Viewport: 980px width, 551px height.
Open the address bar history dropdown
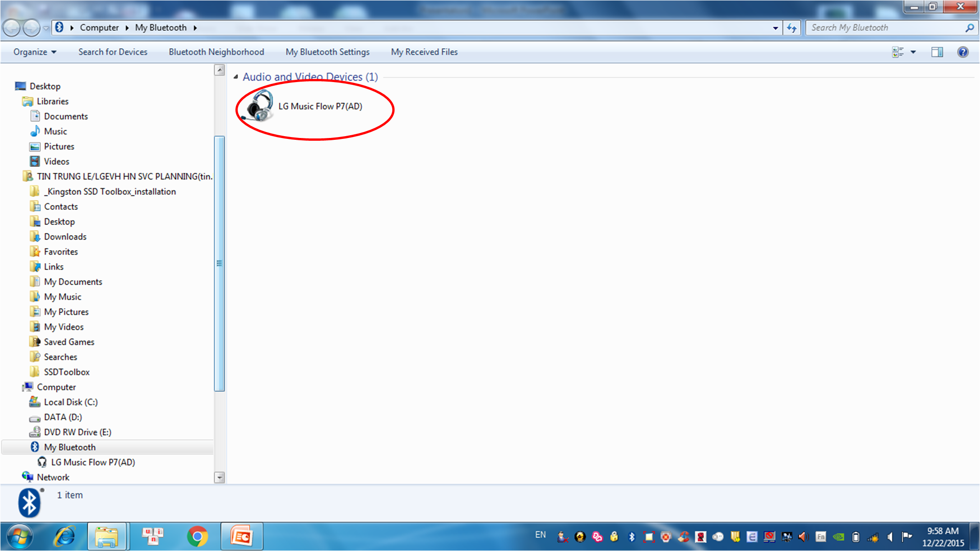coord(775,28)
